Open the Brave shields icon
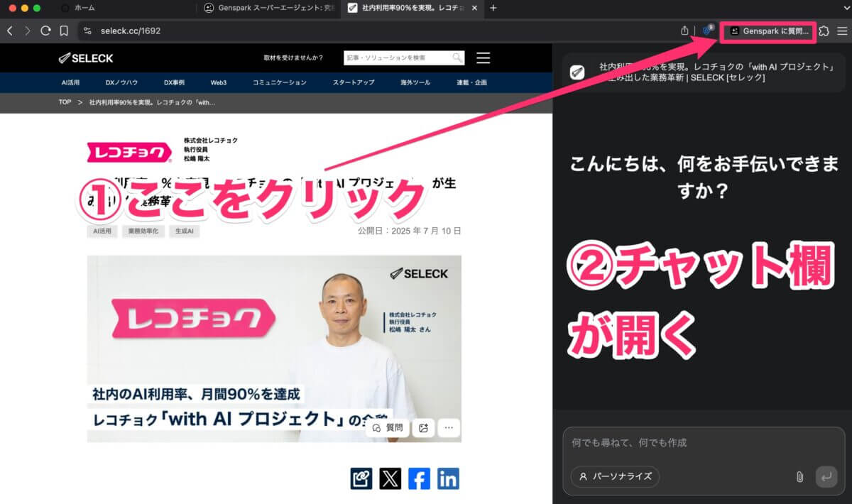852x504 pixels. click(707, 31)
